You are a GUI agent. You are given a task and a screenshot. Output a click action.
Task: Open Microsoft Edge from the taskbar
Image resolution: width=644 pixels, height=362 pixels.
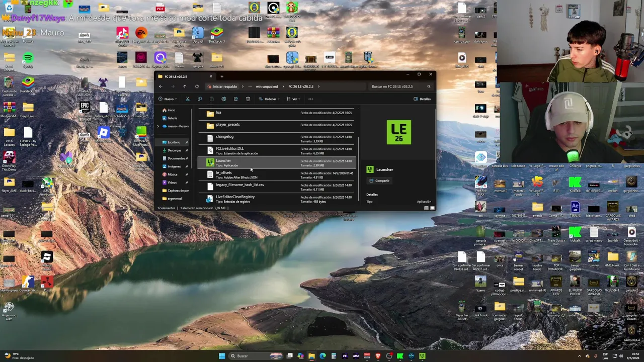pos(323,356)
